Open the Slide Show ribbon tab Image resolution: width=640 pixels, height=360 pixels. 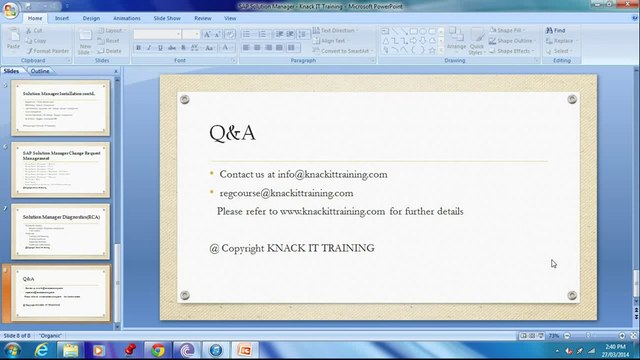click(167, 18)
